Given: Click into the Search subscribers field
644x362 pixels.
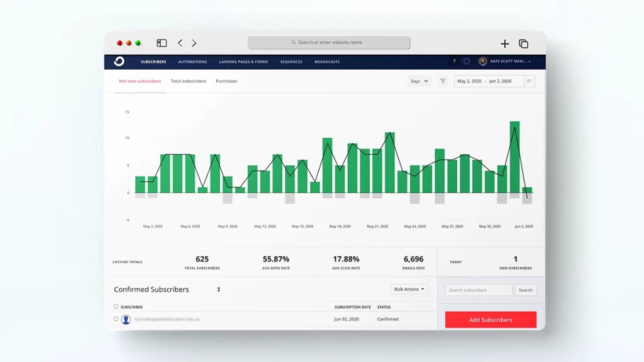Looking at the screenshot, I should point(478,290).
